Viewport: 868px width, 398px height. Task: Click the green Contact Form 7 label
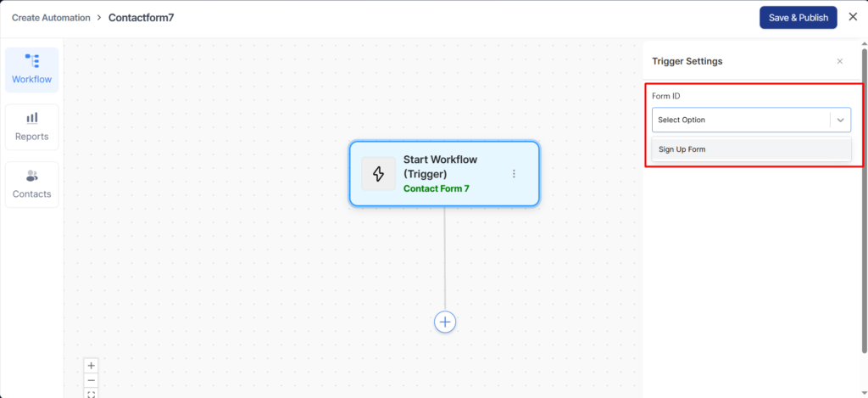click(436, 188)
